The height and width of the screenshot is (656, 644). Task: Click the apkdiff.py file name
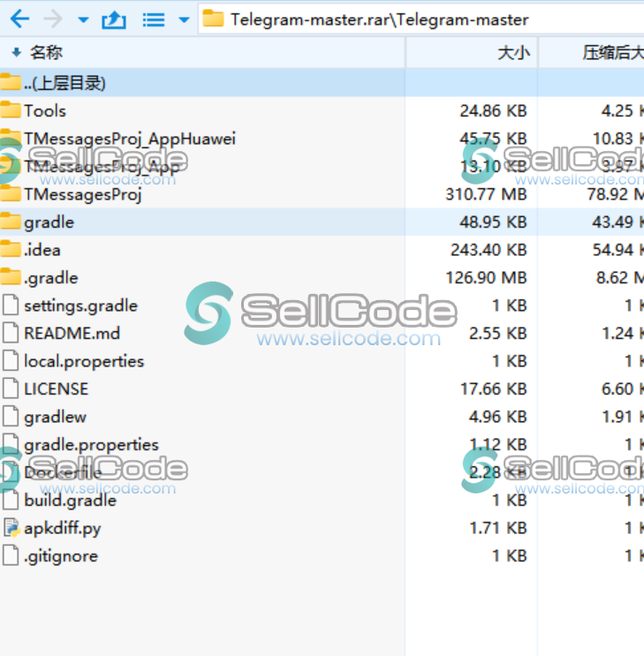(x=63, y=528)
